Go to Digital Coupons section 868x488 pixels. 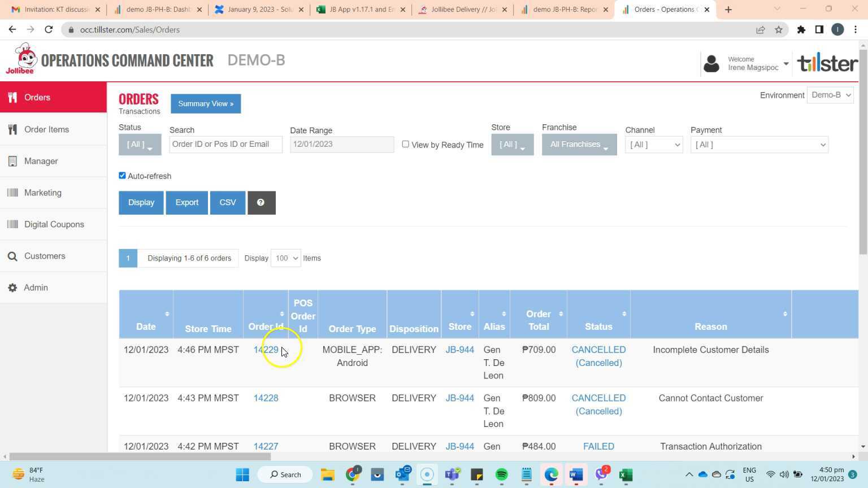pyautogui.click(x=54, y=224)
